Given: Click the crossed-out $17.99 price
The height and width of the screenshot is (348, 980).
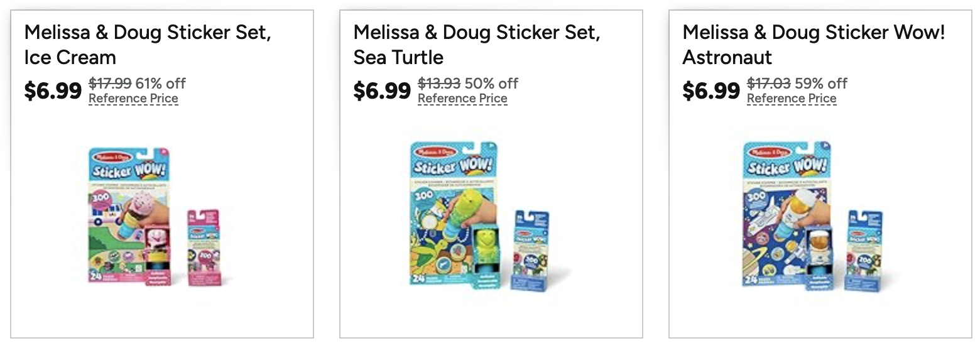Looking at the screenshot, I should pyautogui.click(x=110, y=83).
